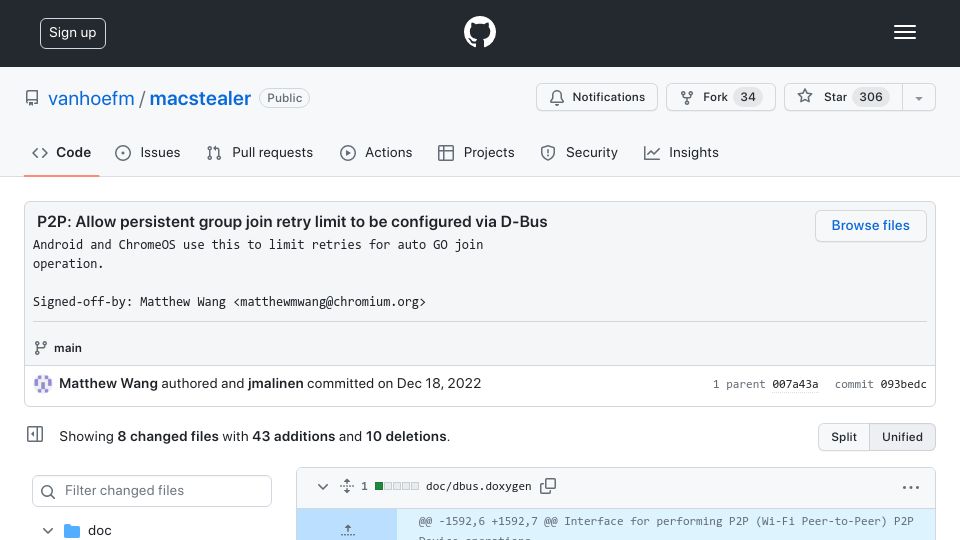View the Security tab
The height and width of the screenshot is (540, 960).
(579, 152)
